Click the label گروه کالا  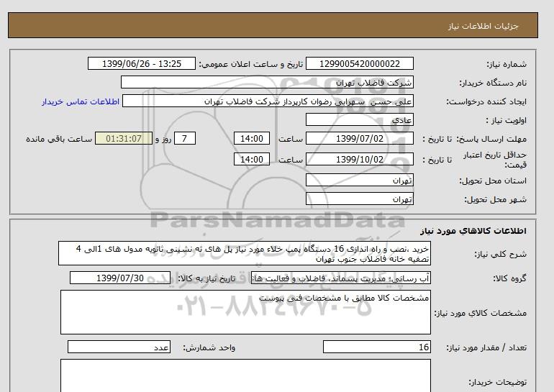tap(509, 278)
